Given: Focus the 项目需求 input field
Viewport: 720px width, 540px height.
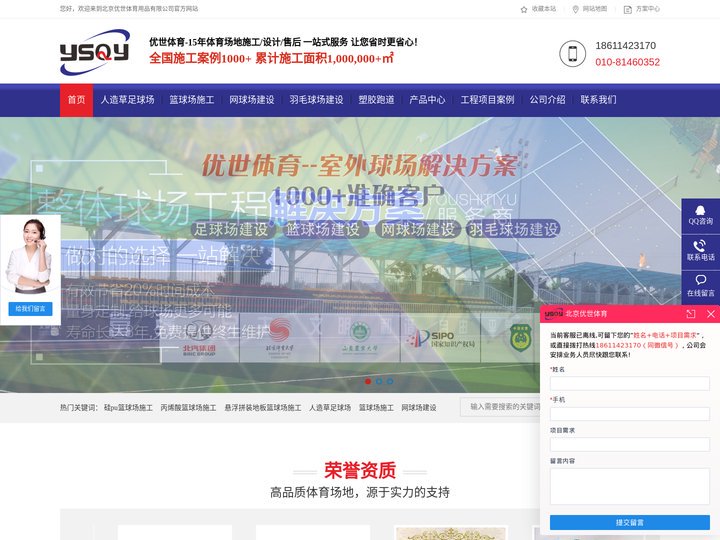Looking at the screenshot, I should [630, 444].
